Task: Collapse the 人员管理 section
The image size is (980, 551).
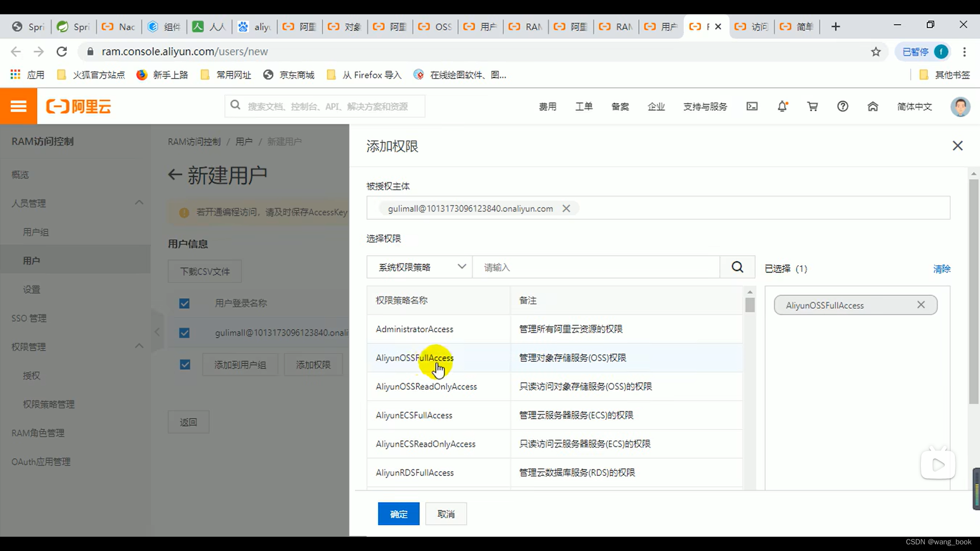Action: tap(139, 203)
